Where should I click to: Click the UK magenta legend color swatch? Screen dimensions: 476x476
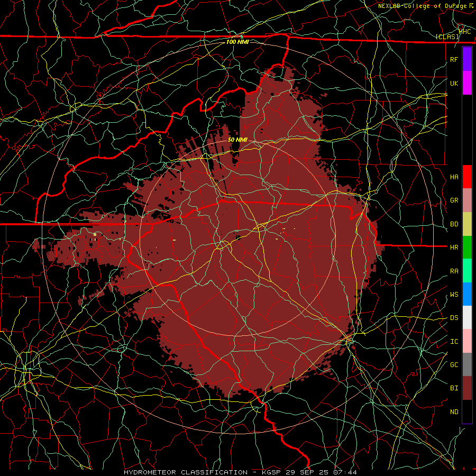point(467,83)
